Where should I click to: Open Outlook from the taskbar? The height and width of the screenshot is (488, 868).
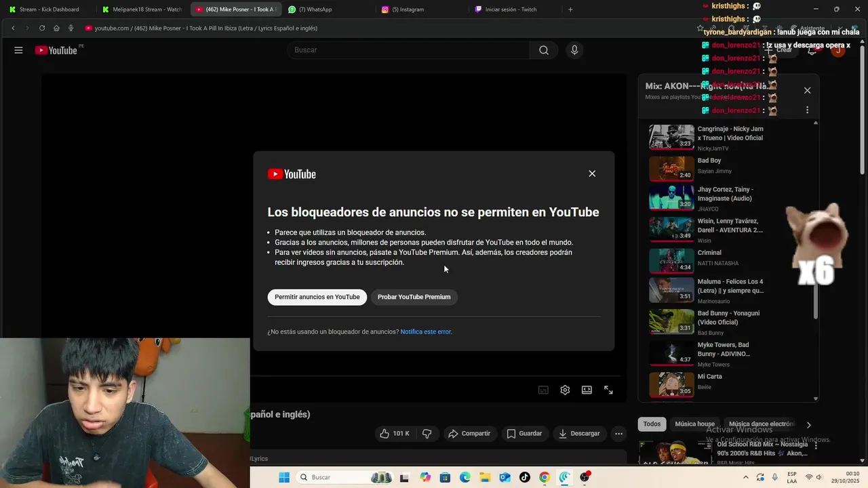pyautogui.click(x=505, y=477)
